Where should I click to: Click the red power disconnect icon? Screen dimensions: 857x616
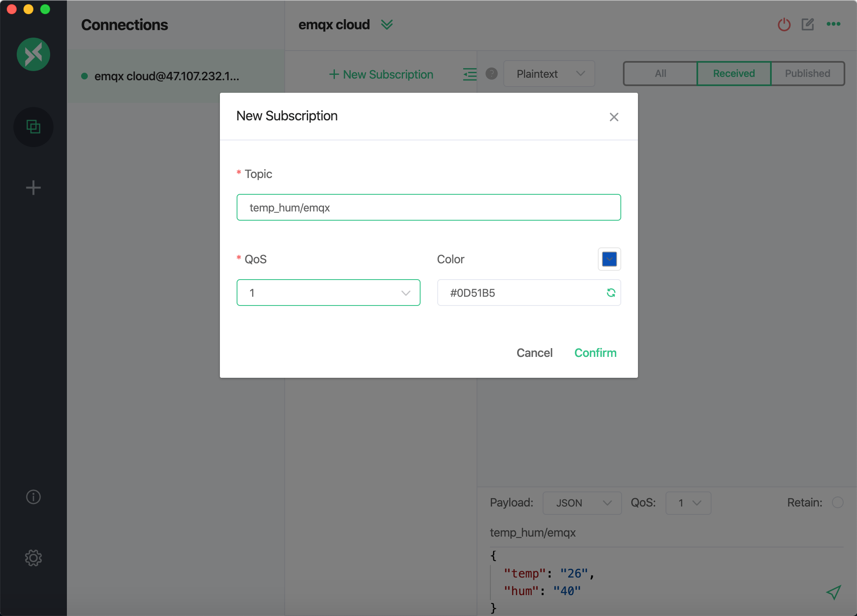(x=784, y=25)
